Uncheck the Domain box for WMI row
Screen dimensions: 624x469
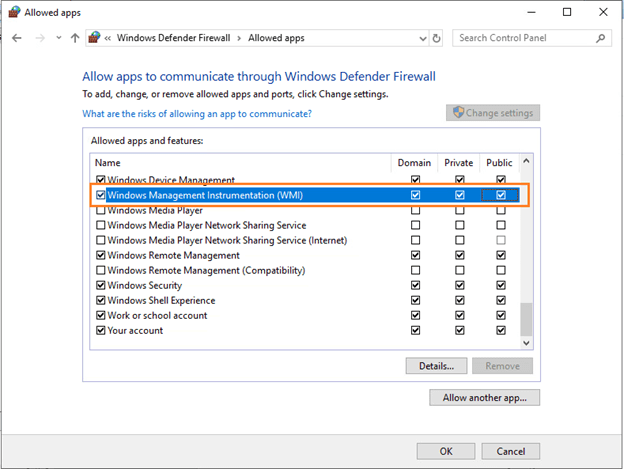pyautogui.click(x=415, y=195)
